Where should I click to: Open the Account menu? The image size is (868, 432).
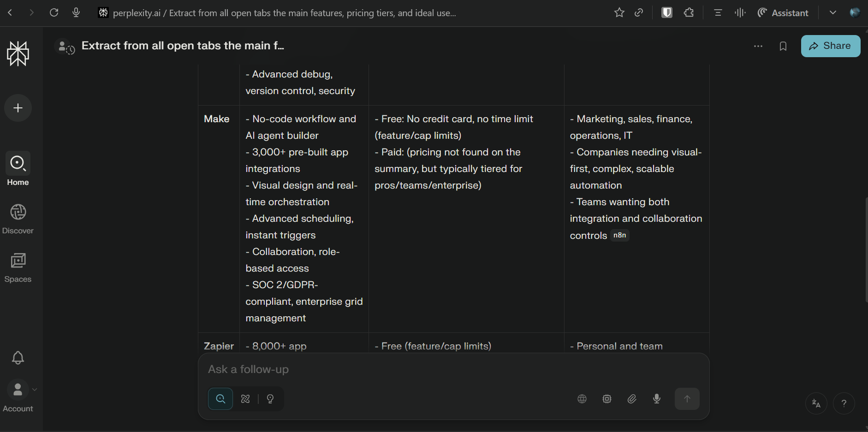tap(18, 396)
